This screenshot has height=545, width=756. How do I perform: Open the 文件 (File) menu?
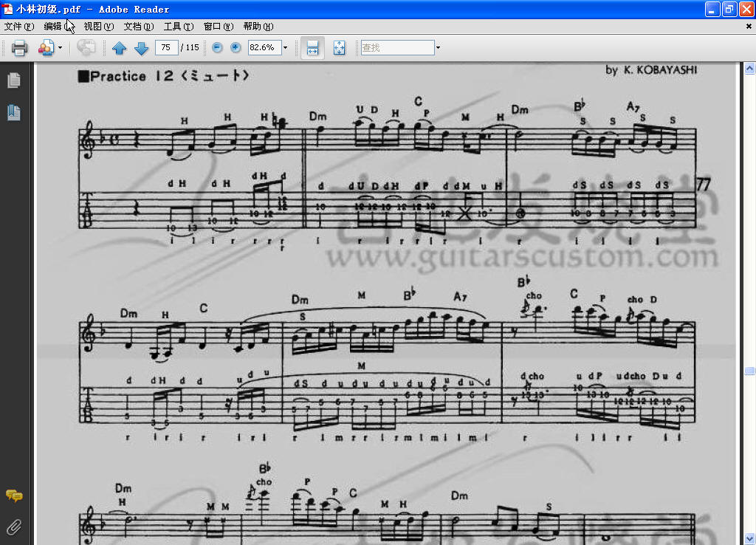[x=18, y=27]
